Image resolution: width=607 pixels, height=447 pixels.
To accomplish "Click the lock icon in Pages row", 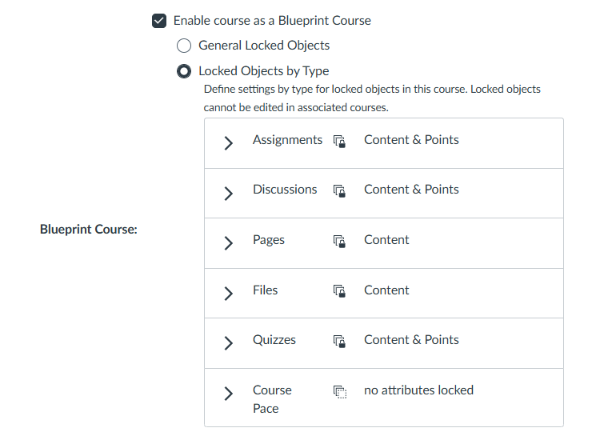I will (x=339, y=241).
